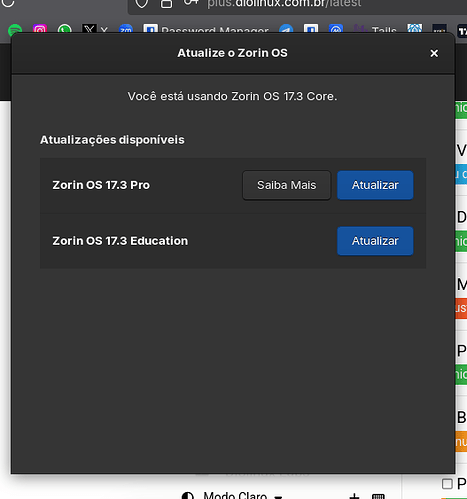
Task: Click the 'Você está usando Zorin OS 17.3 Core.' text
Action: 232,96
